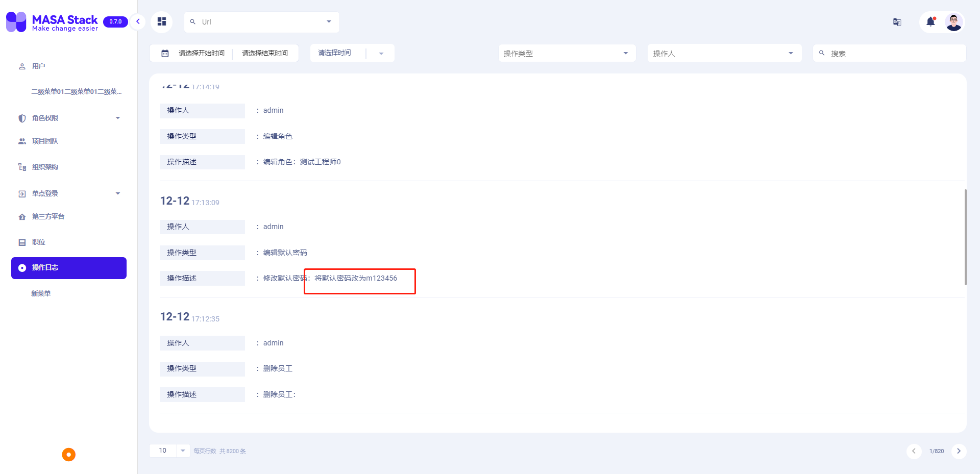
Task: Click the 操作日志 record icon
Action: point(22,267)
